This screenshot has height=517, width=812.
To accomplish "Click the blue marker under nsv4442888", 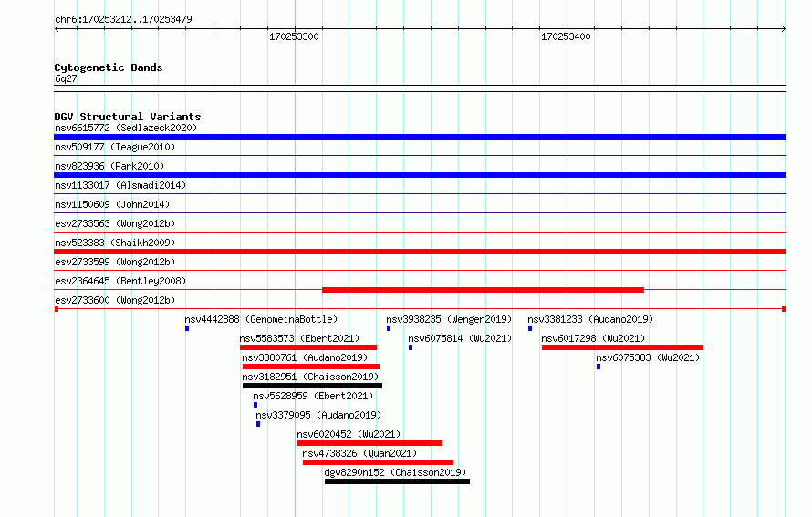I will click(x=187, y=328).
